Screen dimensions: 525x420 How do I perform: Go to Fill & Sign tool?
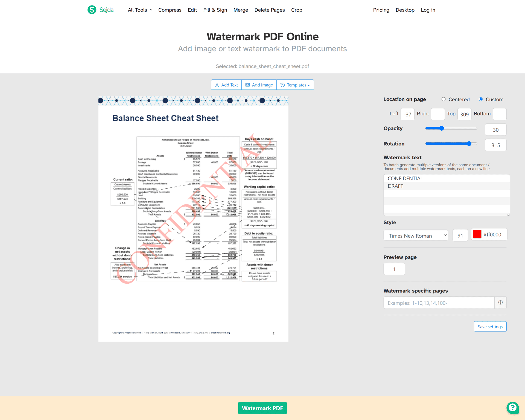[215, 10]
